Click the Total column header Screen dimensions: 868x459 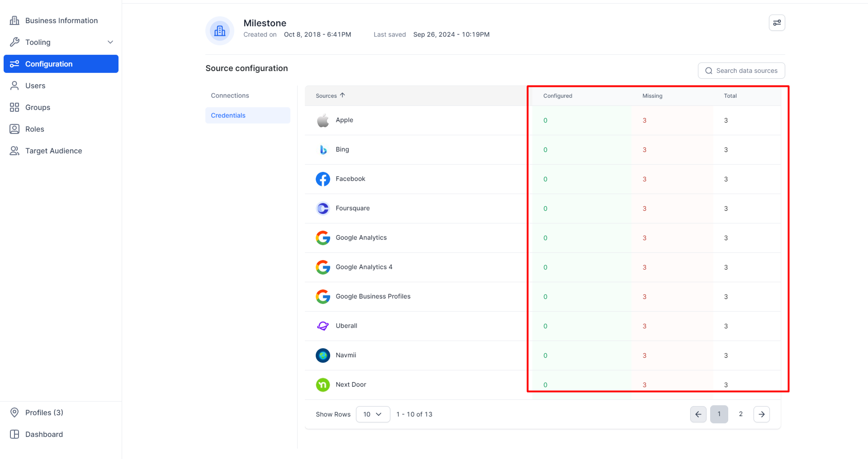(x=730, y=96)
